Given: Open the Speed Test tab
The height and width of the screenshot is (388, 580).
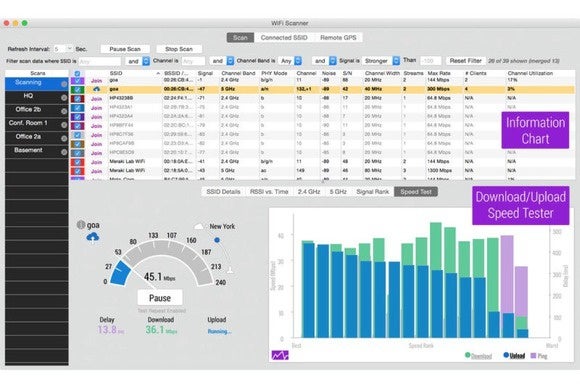Looking at the screenshot, I should click(416, 192).
